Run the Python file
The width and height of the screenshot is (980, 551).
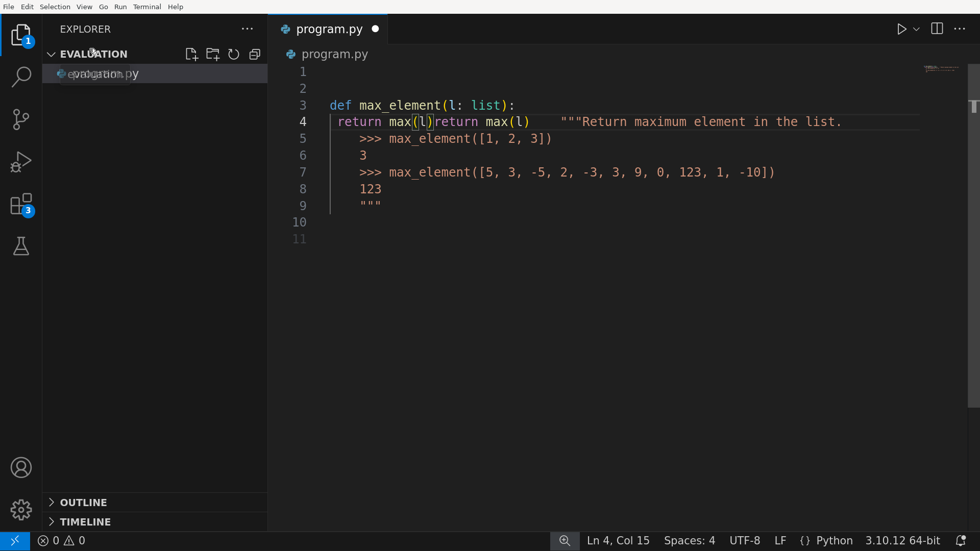point(901,29)
